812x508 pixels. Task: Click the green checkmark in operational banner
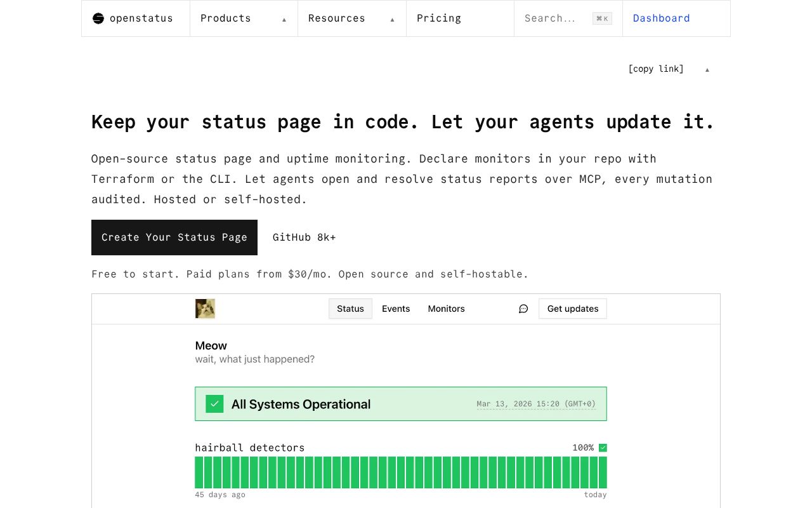(214, 404)
